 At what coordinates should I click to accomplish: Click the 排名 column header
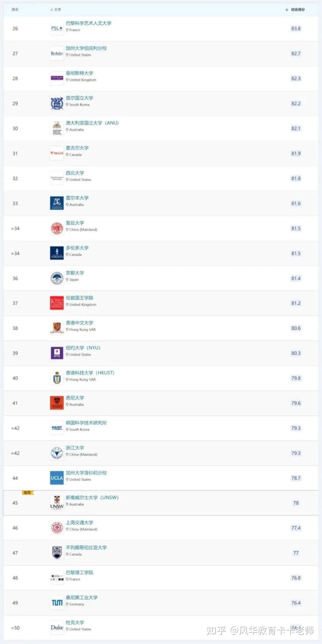[15, 10]
